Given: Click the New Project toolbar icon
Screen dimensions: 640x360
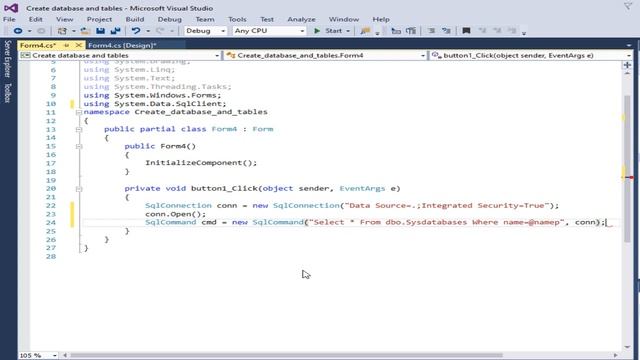Looking at the screenshot, I should click(x=62, y=31).
